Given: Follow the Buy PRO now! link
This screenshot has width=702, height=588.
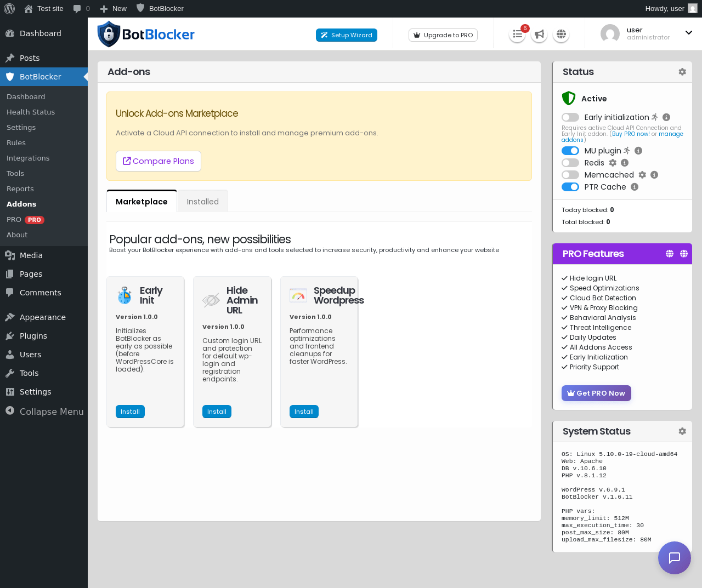Looking at the screenshot, I should (x=631, y=134).
